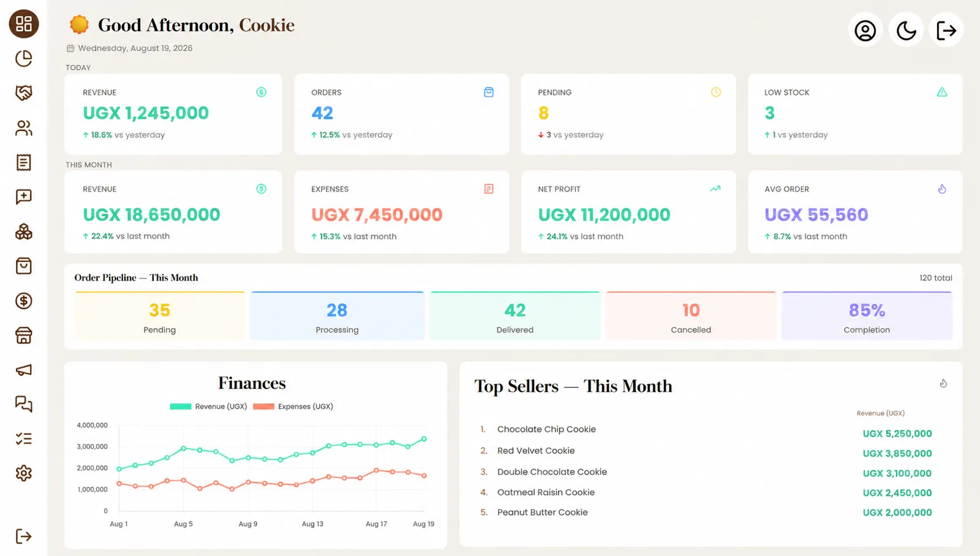Select the shopping bag icon in sidebar
The image size is (980, 556).
point(24,266)
